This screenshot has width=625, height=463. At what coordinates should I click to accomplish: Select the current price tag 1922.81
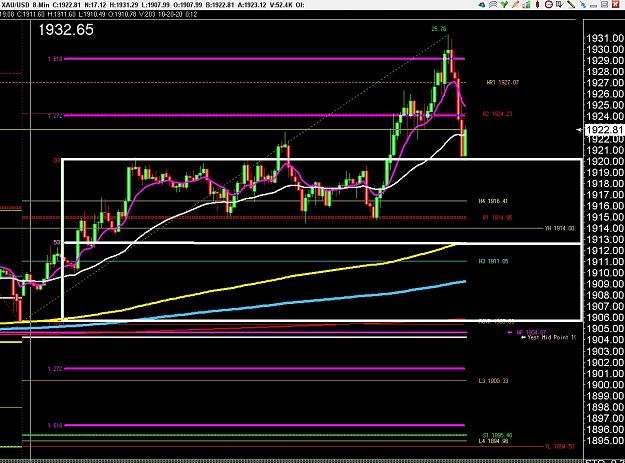pyautogui.click(x=604, y=129)
